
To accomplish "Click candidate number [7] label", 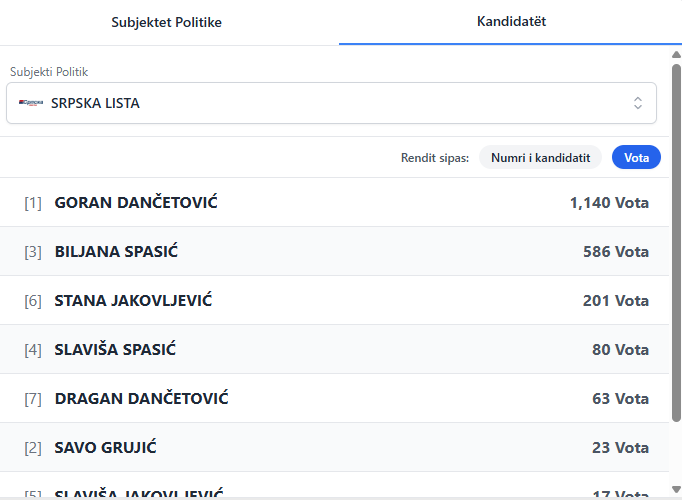I will [x=33, y=399].
